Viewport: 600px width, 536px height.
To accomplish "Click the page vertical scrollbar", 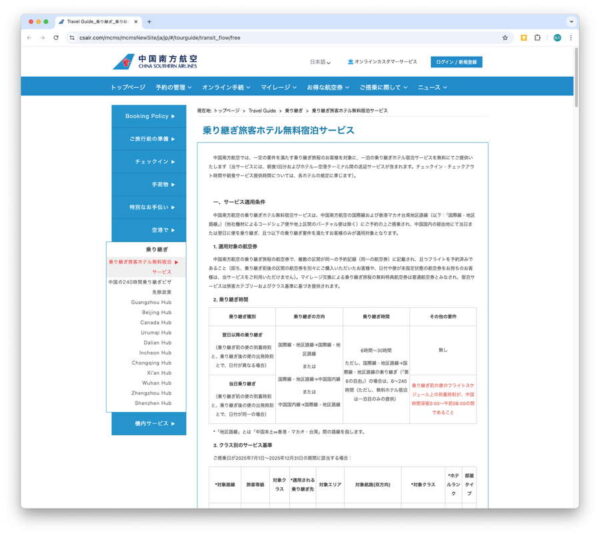I will pyautogui.click(x=576, y=77).
